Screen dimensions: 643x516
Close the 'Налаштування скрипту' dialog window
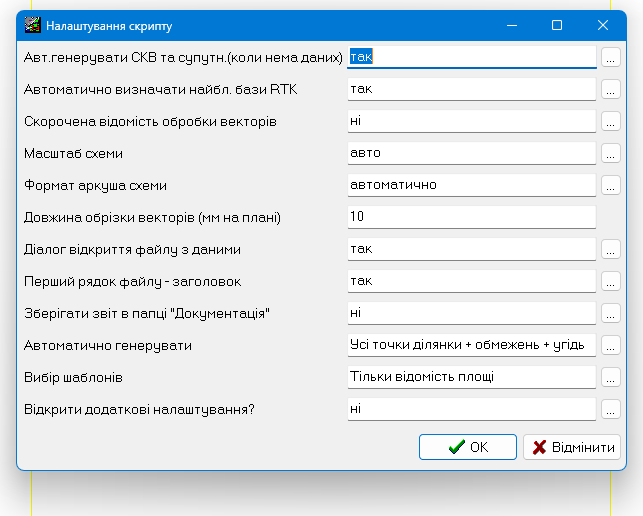(603, 25)
